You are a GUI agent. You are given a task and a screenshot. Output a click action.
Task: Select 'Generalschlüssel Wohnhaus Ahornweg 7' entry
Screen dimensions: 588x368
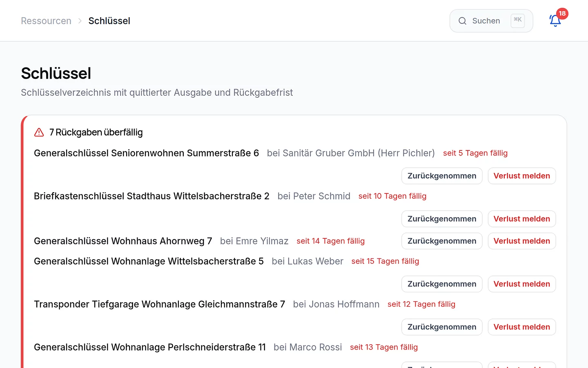pyautogui.click(x=123, y=241)
